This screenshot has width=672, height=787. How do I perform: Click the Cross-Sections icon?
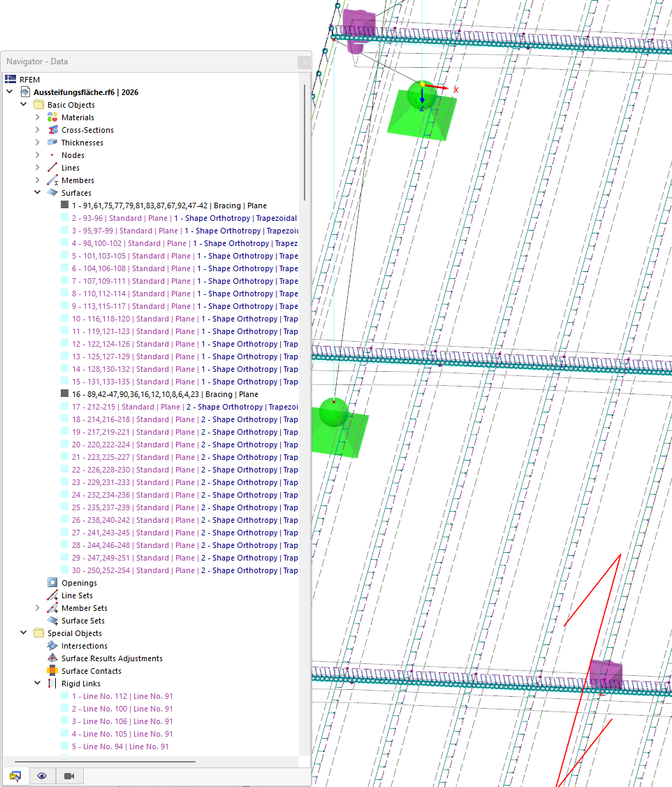coord(52,129)
